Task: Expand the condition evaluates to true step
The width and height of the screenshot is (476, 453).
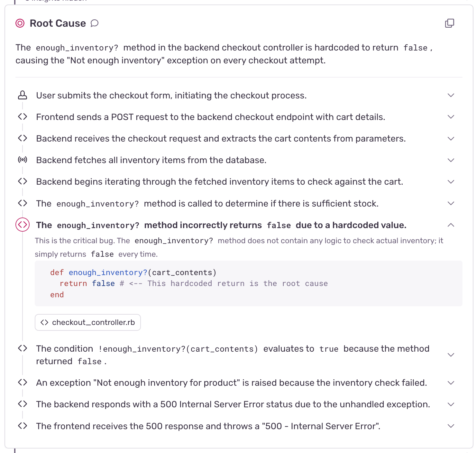Action: point(451,355)
